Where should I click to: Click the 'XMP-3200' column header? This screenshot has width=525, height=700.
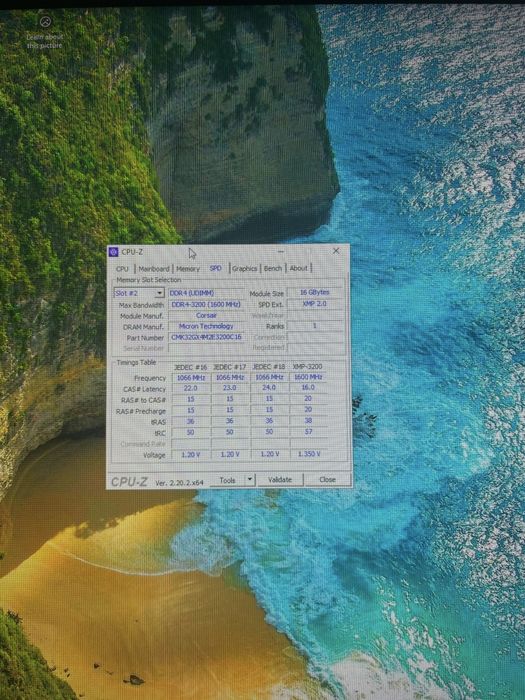(308, 367)
